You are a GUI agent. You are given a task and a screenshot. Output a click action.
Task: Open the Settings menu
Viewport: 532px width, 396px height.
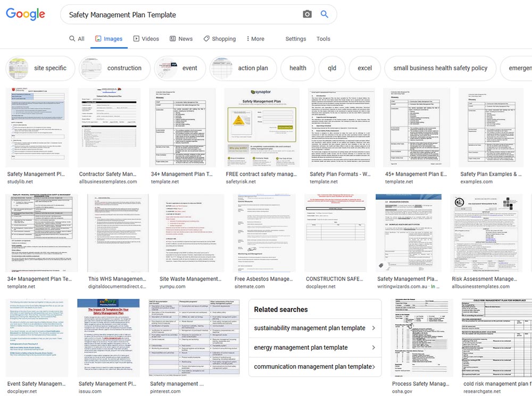pyautogui.click(x=295, y=39)
